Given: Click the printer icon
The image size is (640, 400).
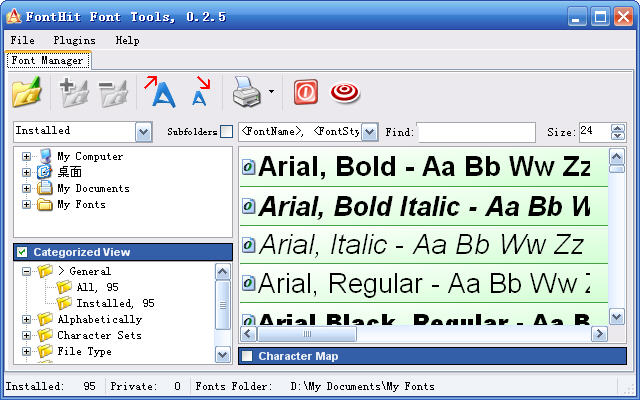Looking at the screenshot, I should tap(246, 93).
